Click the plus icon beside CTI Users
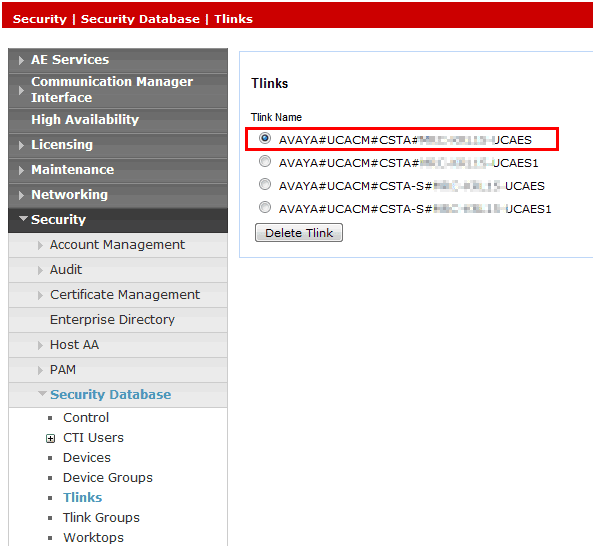Screen dimensions: 593x546 point(50,438)
